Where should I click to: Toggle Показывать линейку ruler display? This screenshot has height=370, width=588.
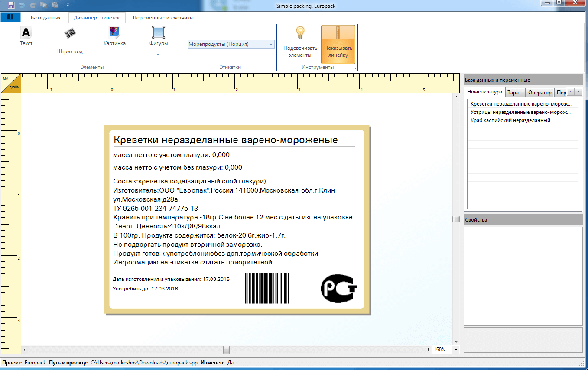[x=338, y=44]
